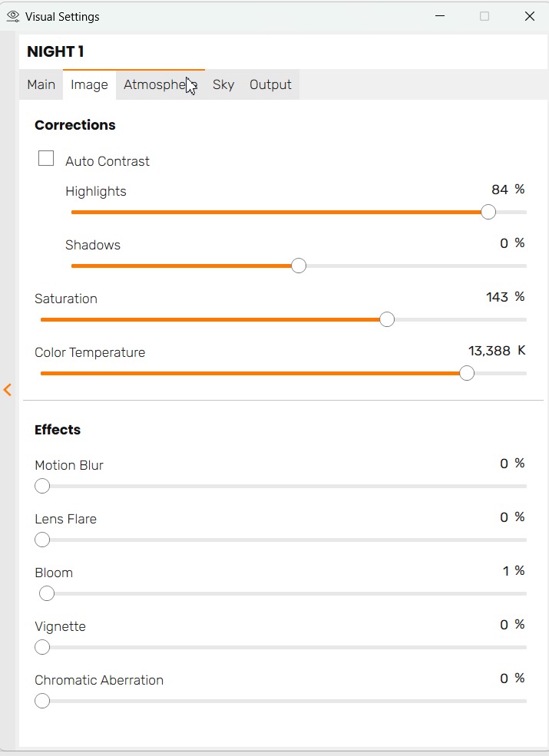This screenshot has width=549, height=756.
Task: Switch to the Main tab
Action: [41, 85]
